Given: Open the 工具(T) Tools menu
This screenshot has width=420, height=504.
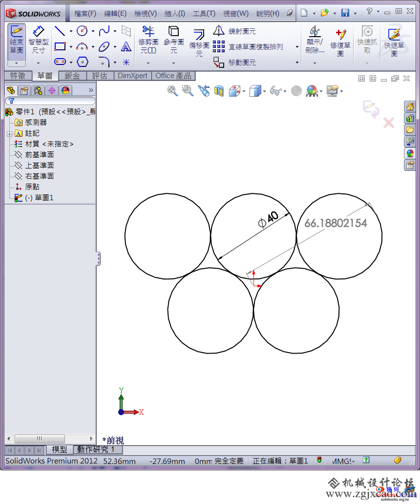Looking at the screenshot, I should [204, 14].
